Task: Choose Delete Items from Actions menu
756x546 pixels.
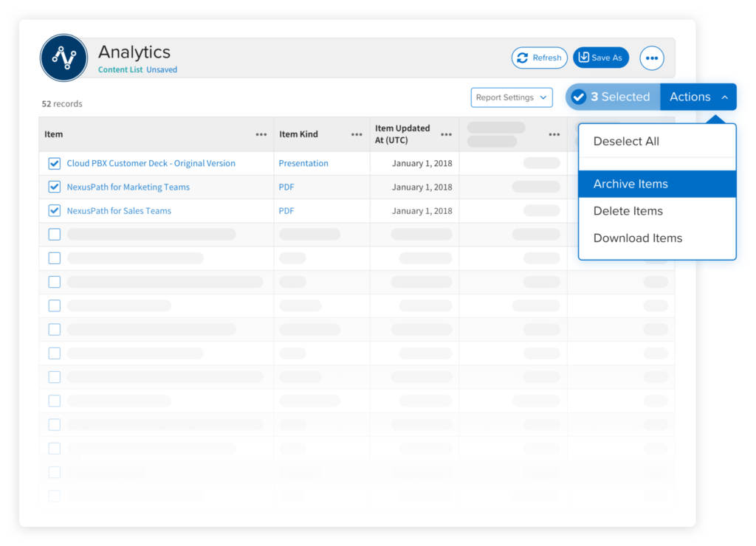Action: click(x=628, y=212)
